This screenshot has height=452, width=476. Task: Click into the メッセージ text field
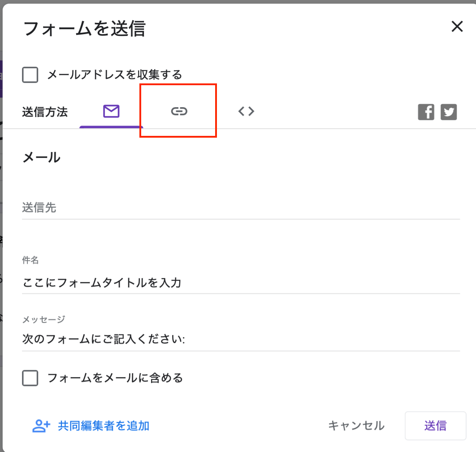(241, 339)
